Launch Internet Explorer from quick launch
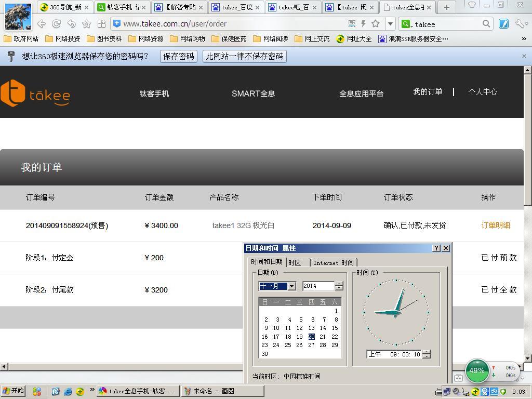Screen dimensions: 532x399 (68, 392)
